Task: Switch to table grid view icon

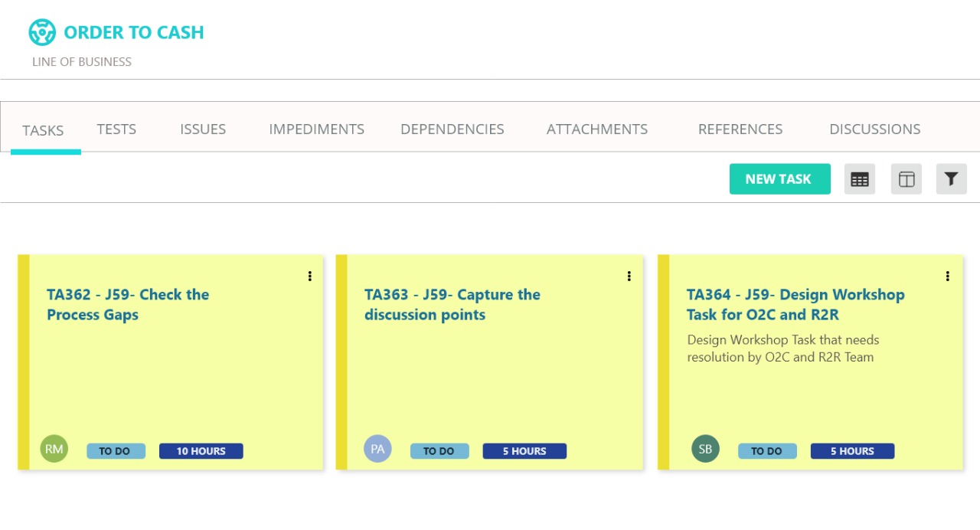Action: [860, 179]
